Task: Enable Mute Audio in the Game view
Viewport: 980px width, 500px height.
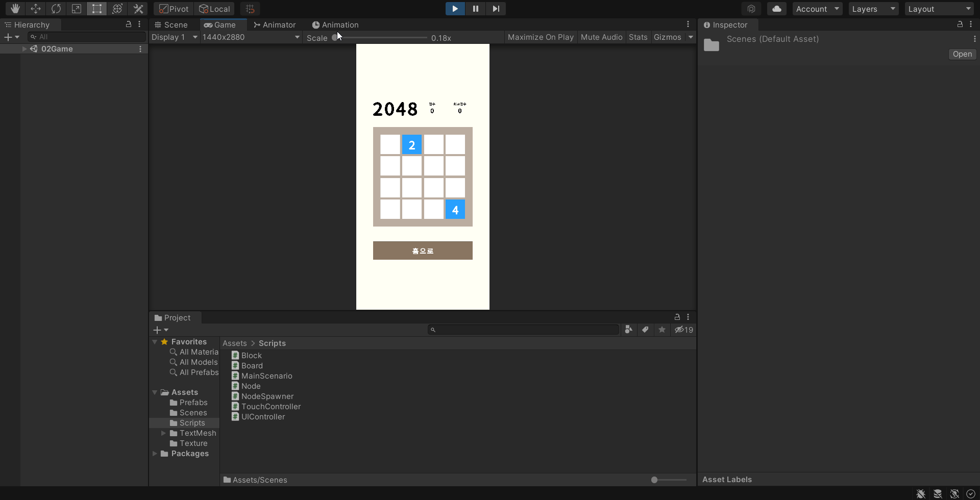Action: [601, 37]
